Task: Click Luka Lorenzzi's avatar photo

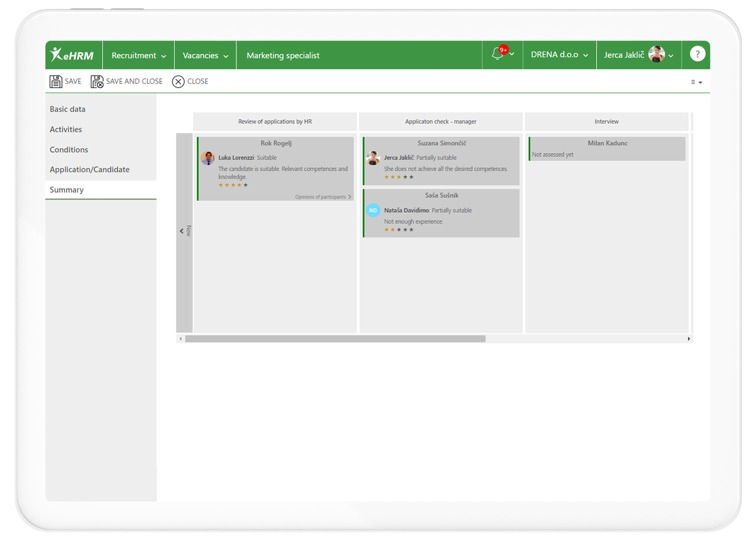Action: pos(207,158)
